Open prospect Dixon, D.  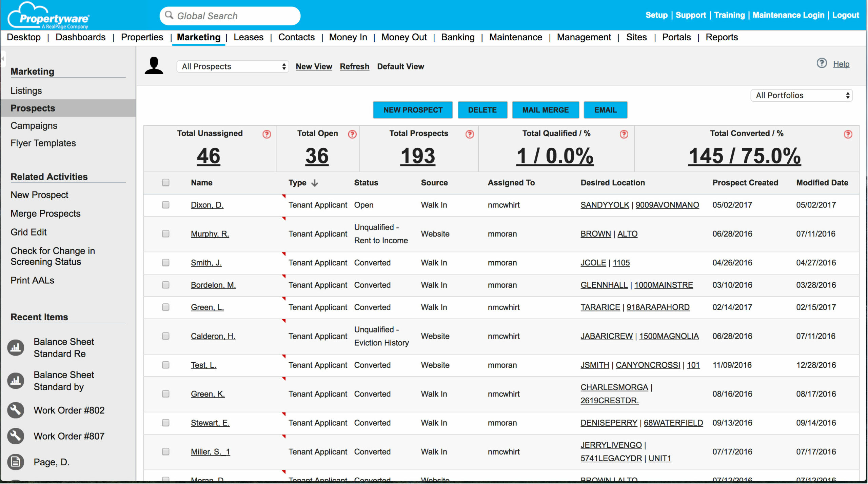[207, 205]
